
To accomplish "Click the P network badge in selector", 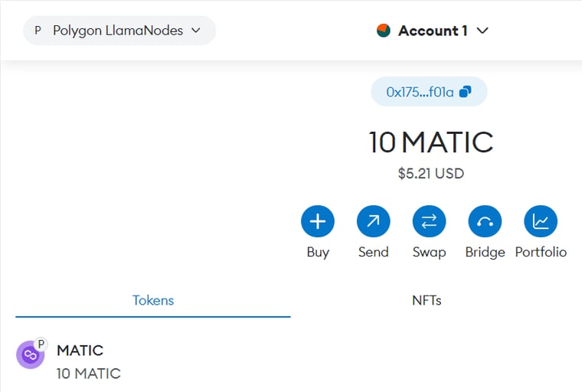I will point(38,31).
